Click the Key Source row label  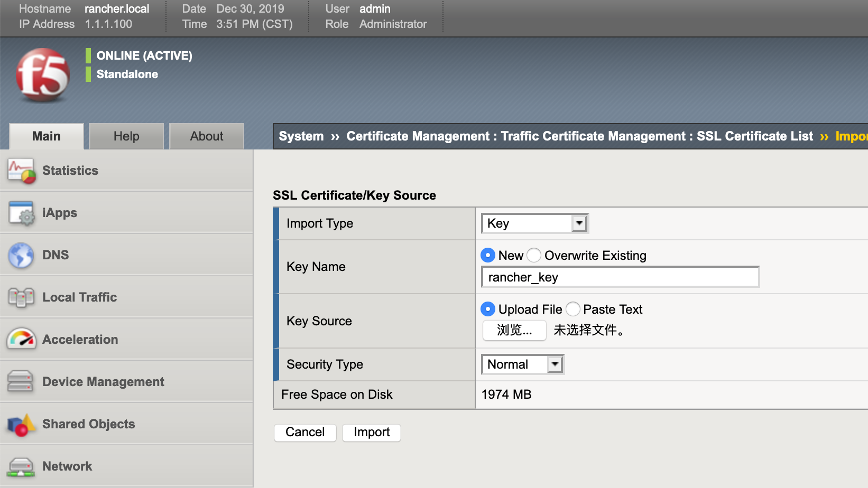tap(319, 321)
